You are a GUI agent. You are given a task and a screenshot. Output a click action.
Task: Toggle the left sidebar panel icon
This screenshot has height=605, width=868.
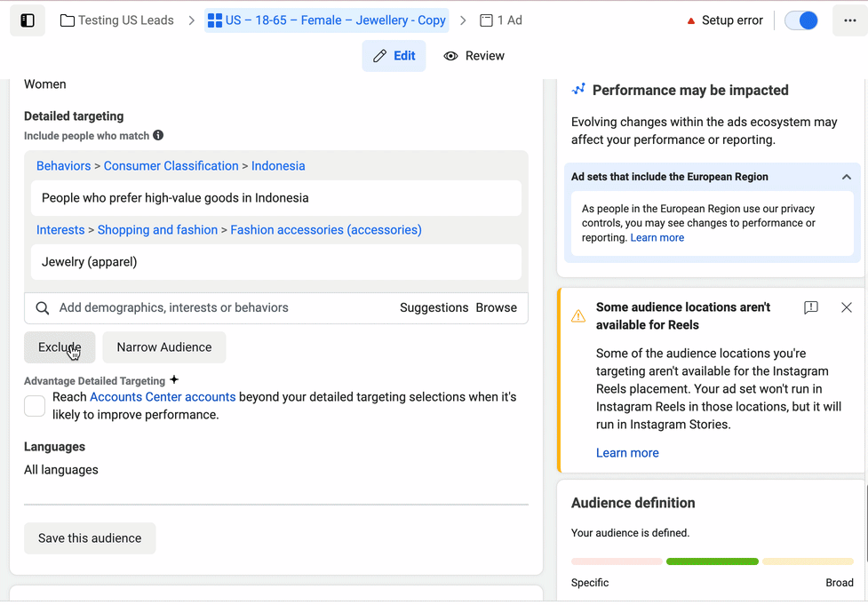click(28, 20)
